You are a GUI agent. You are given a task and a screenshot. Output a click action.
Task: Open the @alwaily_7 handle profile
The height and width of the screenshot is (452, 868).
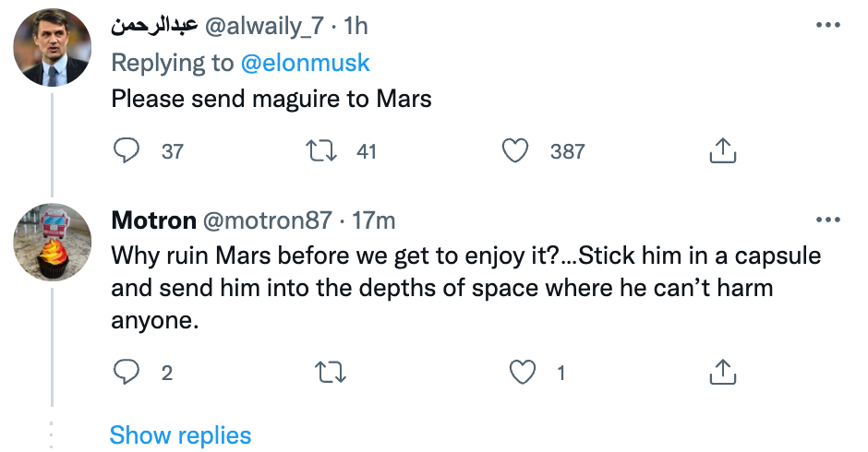click(264, 27)
